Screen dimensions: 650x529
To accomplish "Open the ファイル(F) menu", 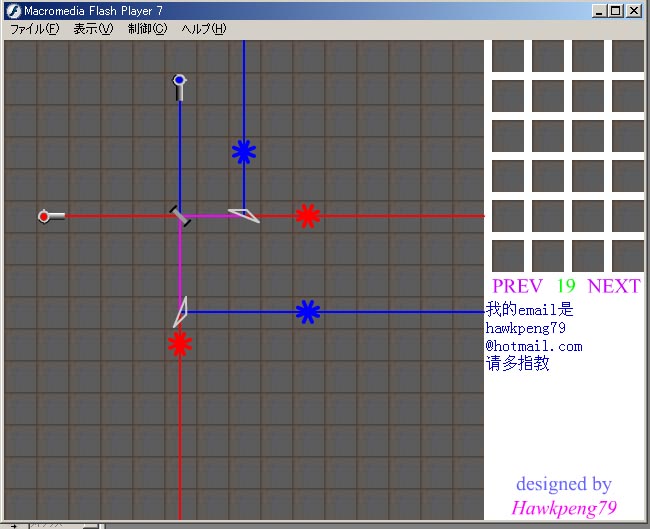I will [x=35, y=29].
